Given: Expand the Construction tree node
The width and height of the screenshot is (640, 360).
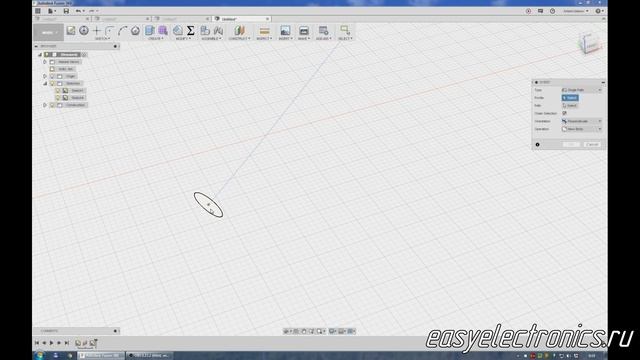Looking at the screenshot, I should [45, 105].
